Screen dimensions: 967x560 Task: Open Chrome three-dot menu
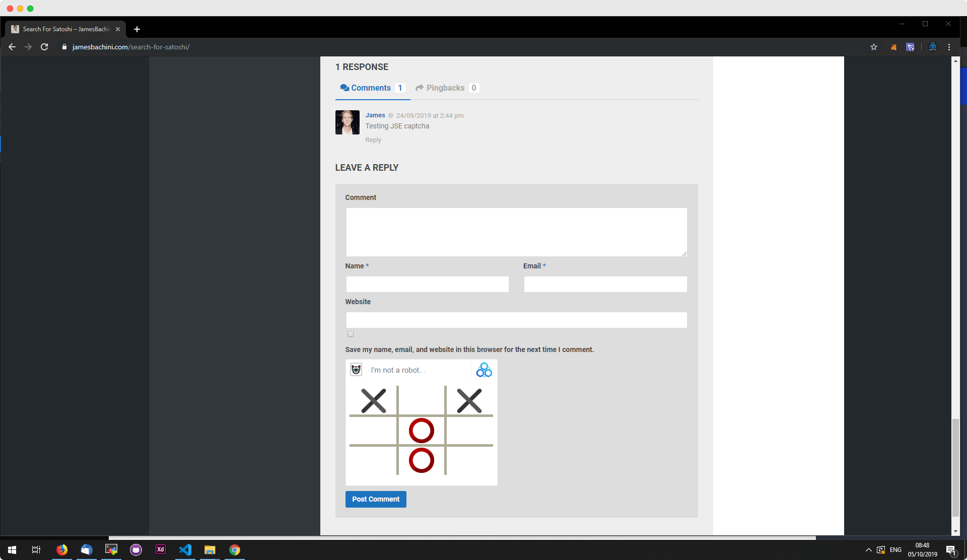(x=949, y=47)
